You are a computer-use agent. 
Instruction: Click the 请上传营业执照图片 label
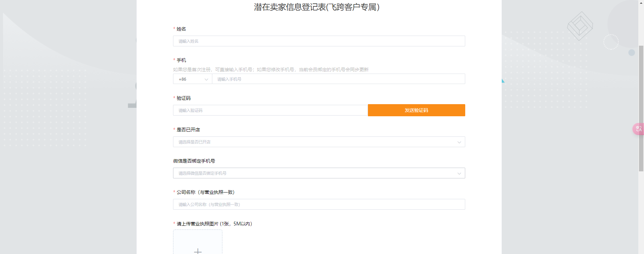click(214, 224)
